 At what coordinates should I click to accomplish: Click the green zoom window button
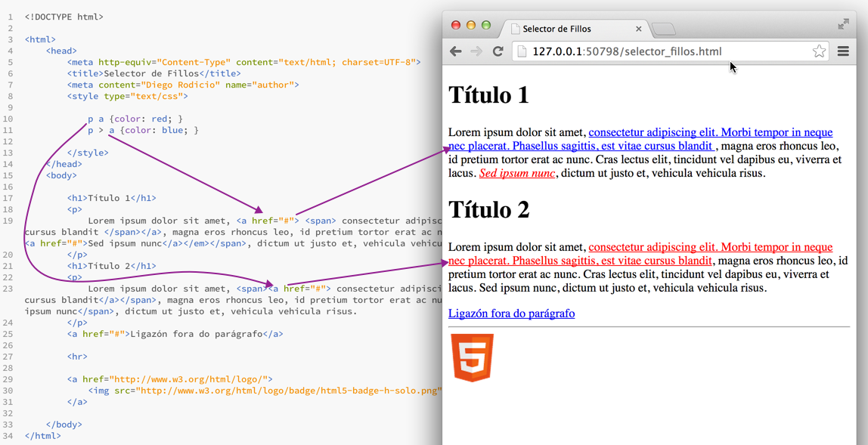coord(486,25)
